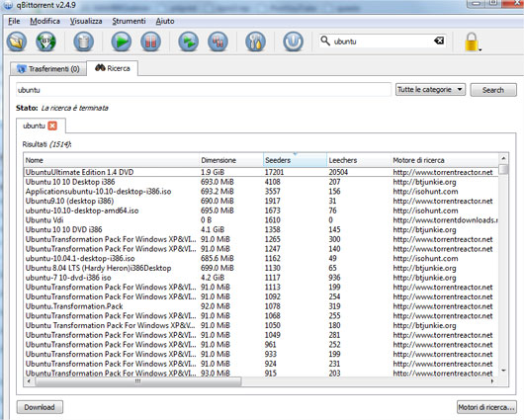Clear the toolbar search text
Image resolution: width=524 pixels, height=420 pixels.
pyautogui.click(x=439, y=41)
